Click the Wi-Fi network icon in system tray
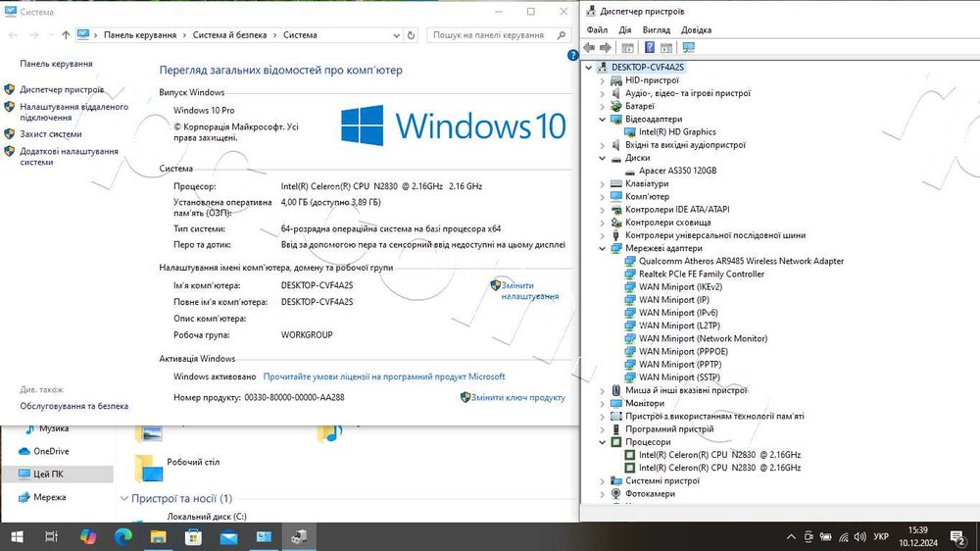Viewport: 980px width, 551px height. coord(843,536)
